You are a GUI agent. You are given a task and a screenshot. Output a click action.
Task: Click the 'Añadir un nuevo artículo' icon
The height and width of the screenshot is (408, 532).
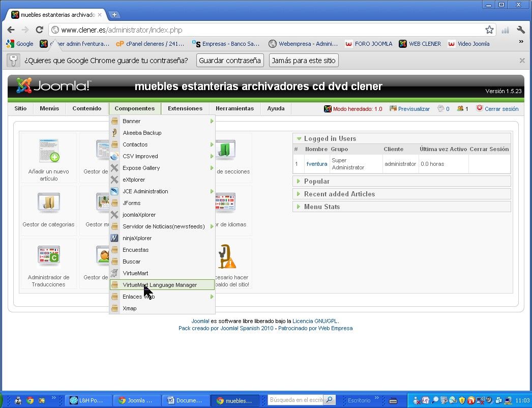[49, 151]
